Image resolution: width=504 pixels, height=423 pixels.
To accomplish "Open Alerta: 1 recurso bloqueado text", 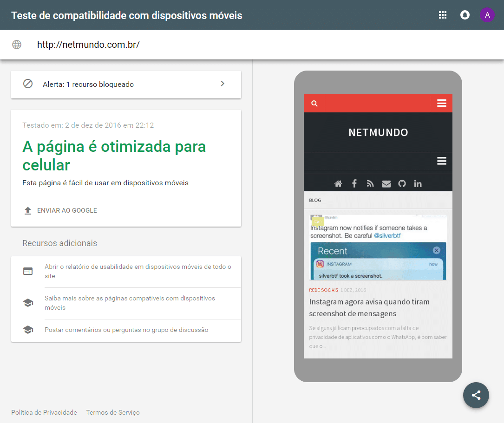I will pyautogui.click(x=88, y=85).
